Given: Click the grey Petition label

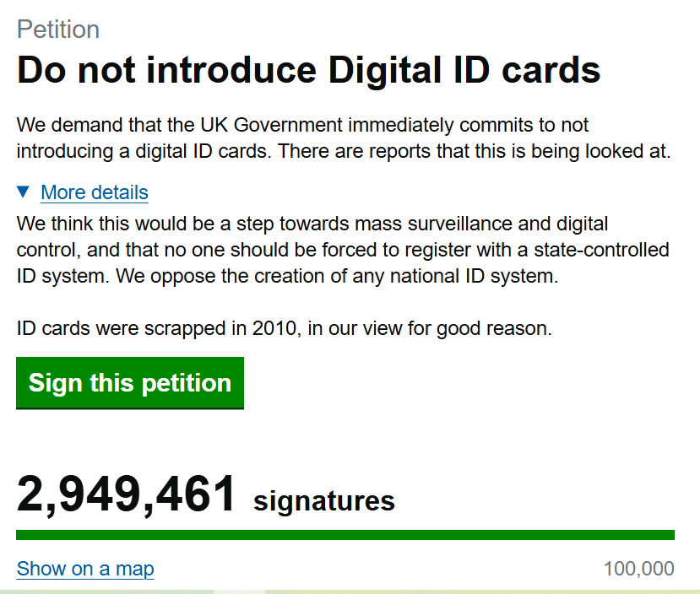Looking at the screenshot, I should (58, 30).
